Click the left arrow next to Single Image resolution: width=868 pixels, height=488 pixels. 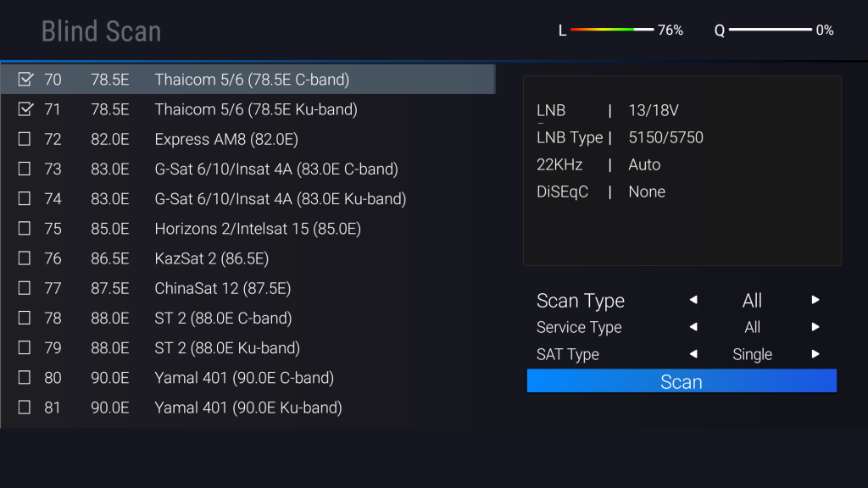coord(693,354)
